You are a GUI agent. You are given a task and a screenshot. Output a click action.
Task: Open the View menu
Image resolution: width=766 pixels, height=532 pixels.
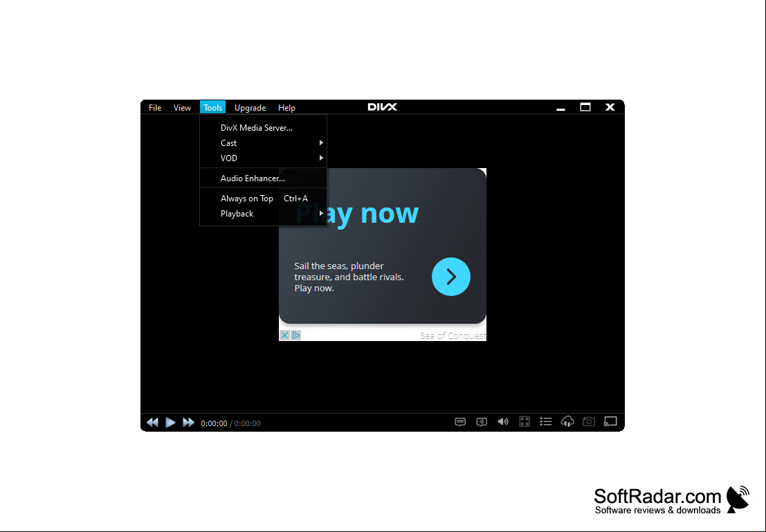pos(182,107)
